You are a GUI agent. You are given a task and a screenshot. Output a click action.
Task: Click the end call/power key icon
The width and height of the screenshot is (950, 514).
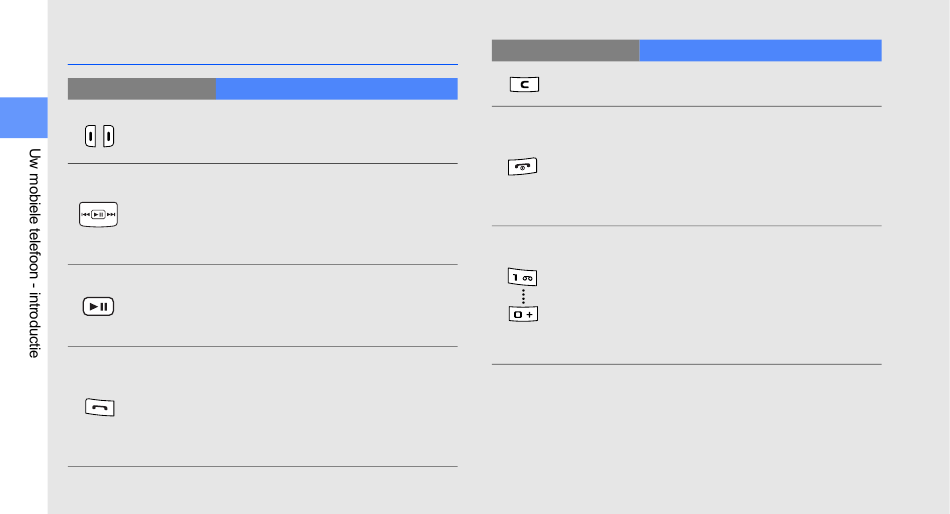(522, 167)
